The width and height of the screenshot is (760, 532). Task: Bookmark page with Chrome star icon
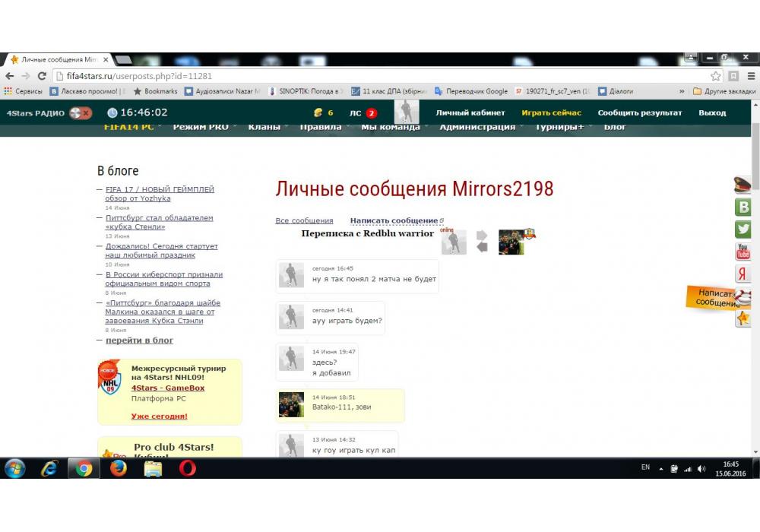pos(715,76)
